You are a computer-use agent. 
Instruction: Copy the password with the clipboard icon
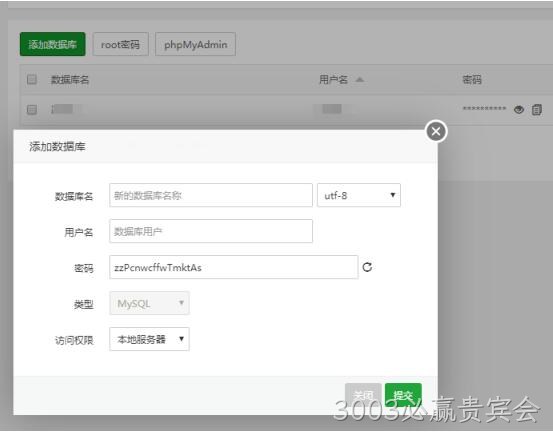pos(537,110)
